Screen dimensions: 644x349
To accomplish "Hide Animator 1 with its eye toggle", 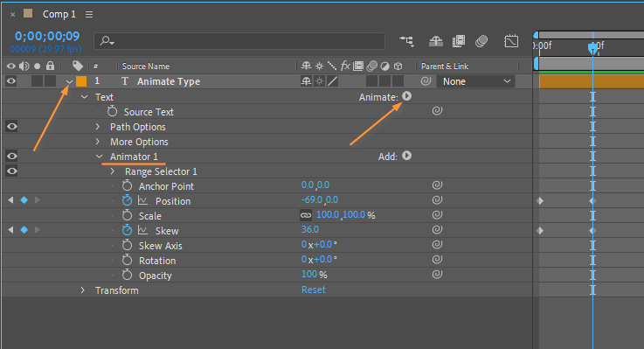I will 12,157.
